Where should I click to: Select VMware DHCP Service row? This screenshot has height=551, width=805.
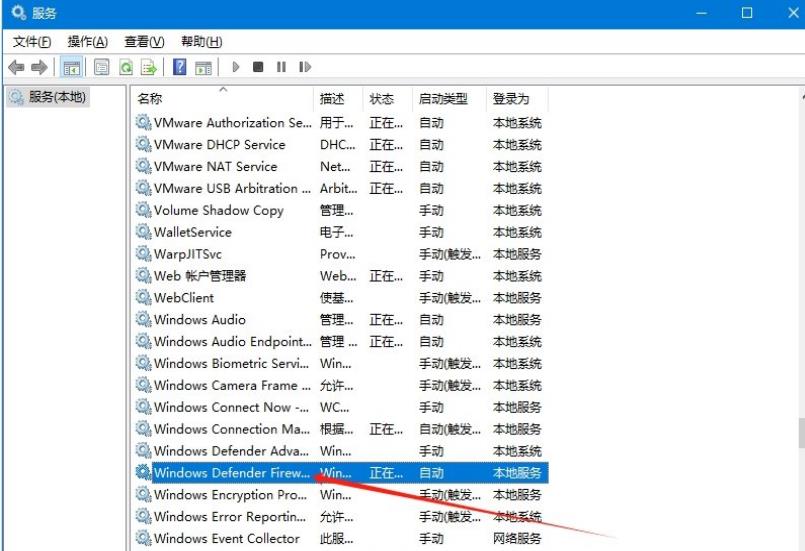pyautogui.click(x=341, y=145)
